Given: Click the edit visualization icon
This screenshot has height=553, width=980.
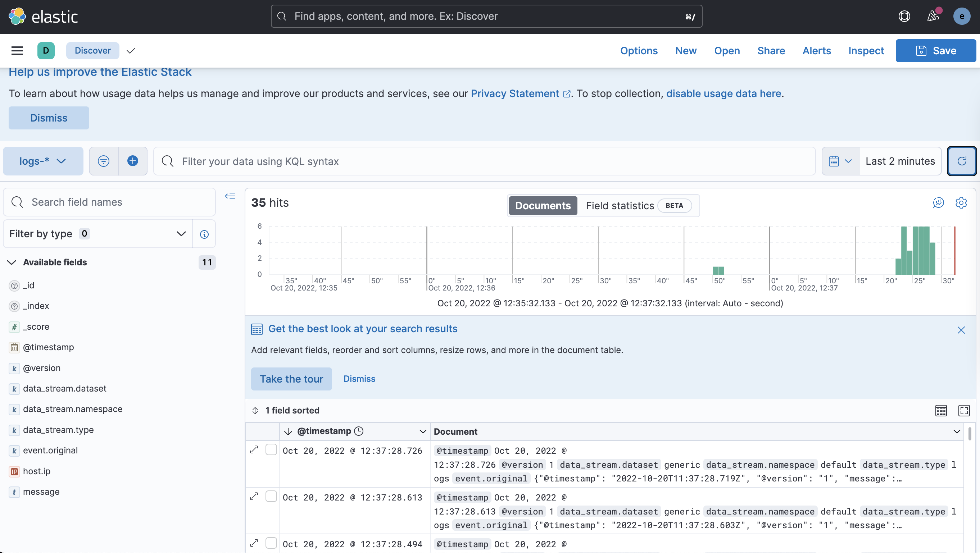Looking at the screenshot, I should 938,203.
